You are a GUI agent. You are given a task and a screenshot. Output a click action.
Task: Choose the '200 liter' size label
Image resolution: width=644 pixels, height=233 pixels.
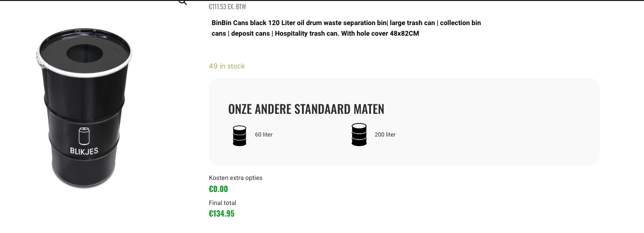[x=385, y=135]
